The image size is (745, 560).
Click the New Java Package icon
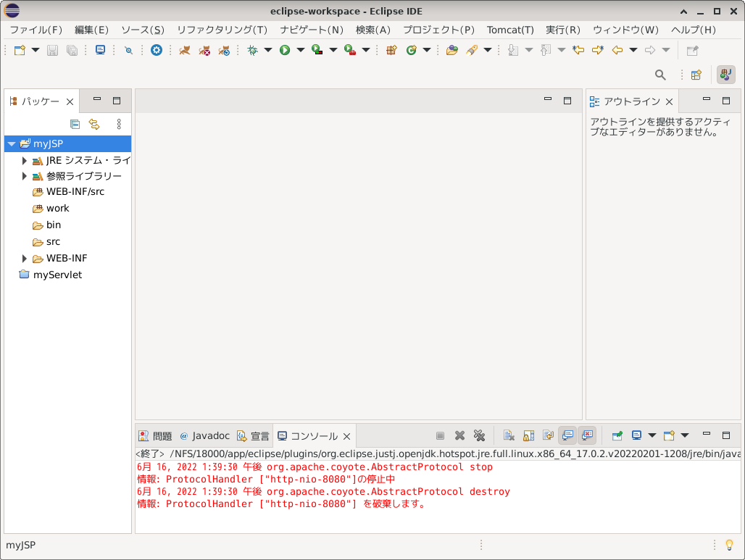391,50
